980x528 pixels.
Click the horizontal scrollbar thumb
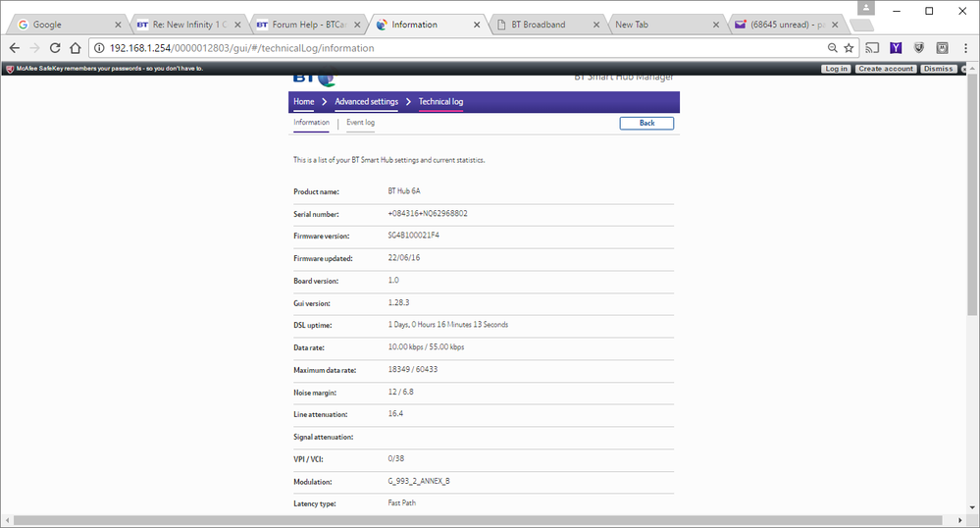coord(478,520)
